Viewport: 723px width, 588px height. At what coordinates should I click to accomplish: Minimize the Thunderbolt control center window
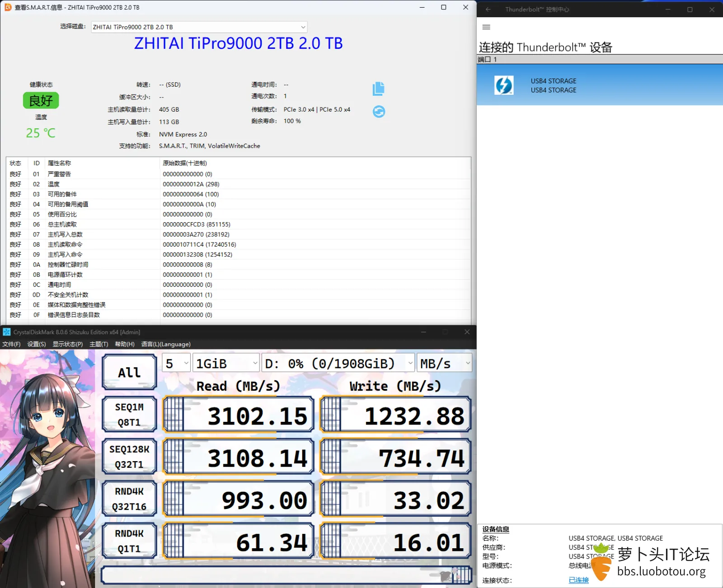point(668,9)
